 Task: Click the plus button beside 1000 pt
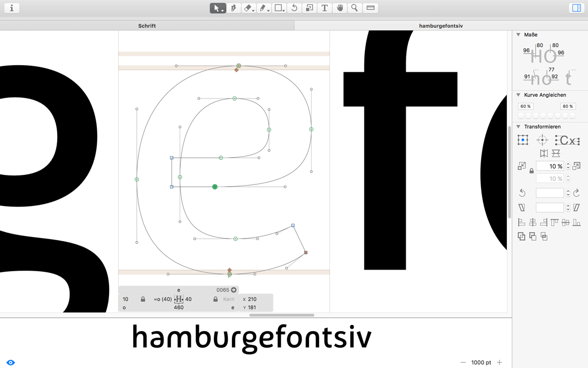click(499, 363)
